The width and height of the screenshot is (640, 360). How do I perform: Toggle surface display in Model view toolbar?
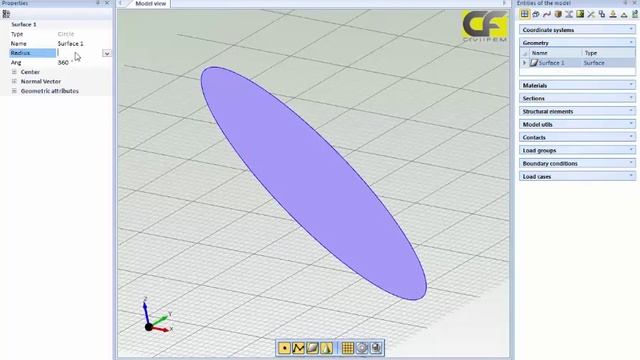[312, 348]
